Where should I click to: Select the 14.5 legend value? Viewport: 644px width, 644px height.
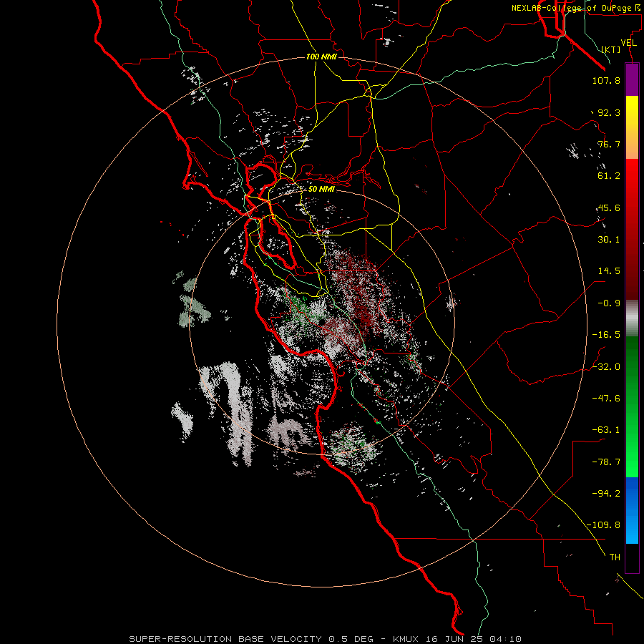point(609,271)
